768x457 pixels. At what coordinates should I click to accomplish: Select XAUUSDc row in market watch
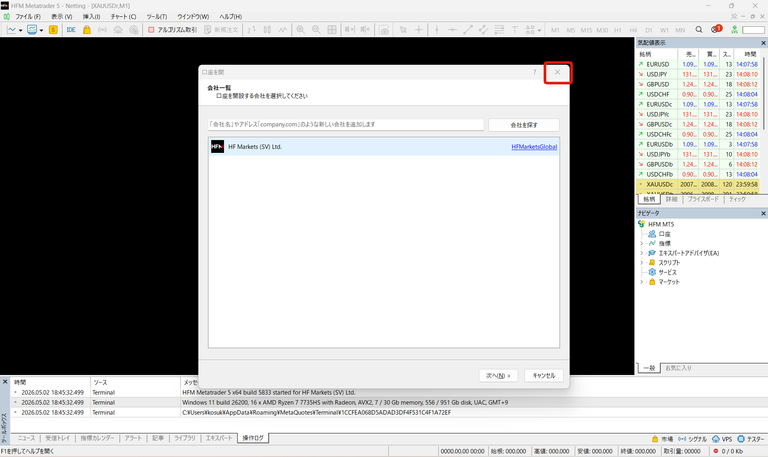coord(697,184)
